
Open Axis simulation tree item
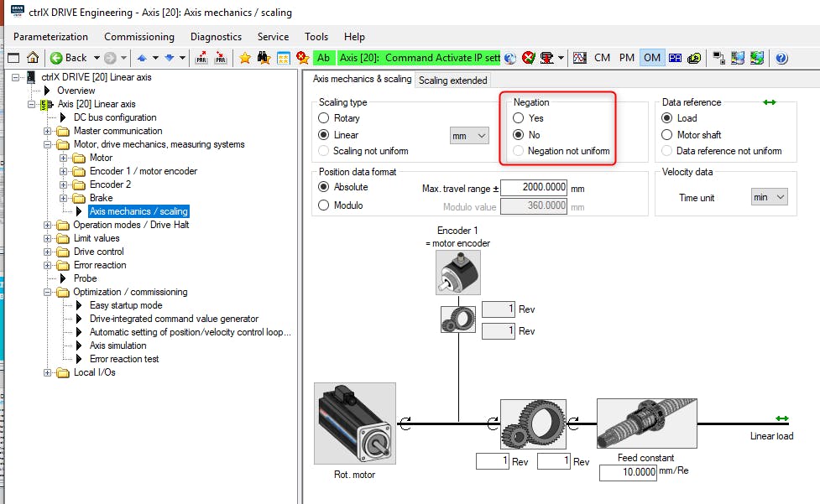[x=118, y=346]
